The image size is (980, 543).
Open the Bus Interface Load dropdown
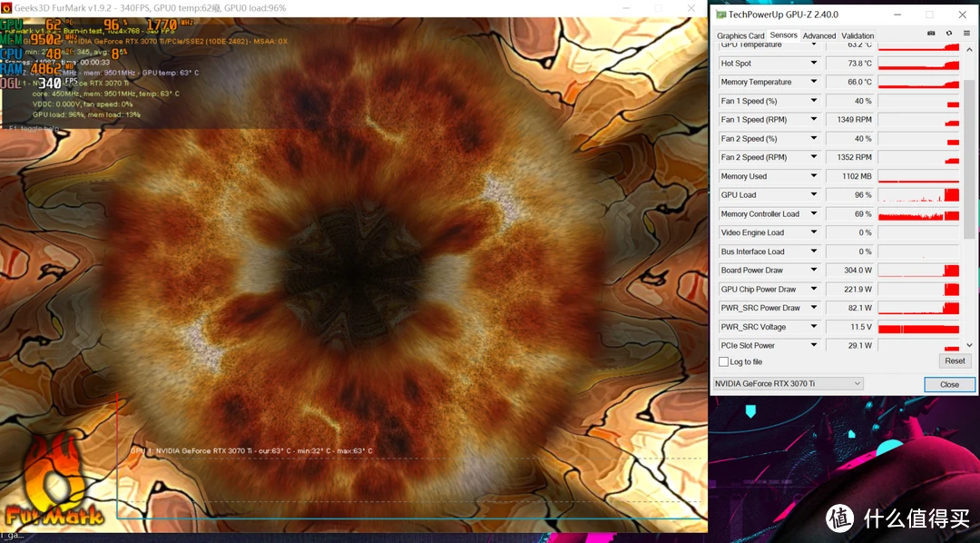tap(814, 251)
